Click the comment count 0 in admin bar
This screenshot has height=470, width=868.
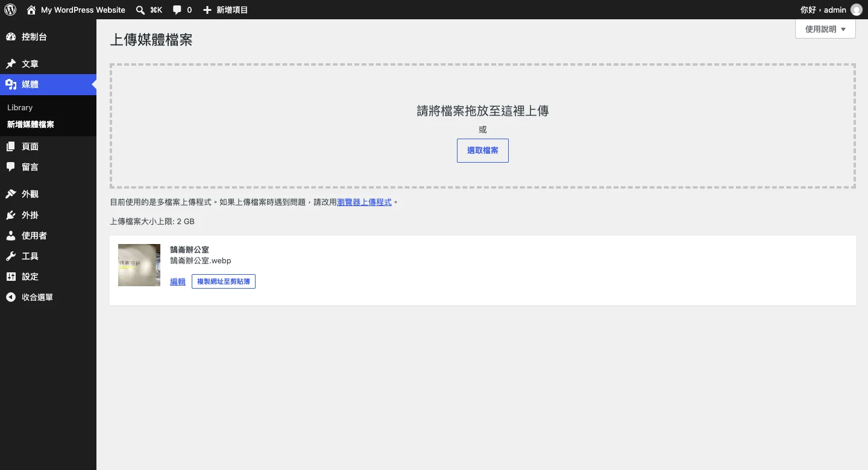click(189, 10)
